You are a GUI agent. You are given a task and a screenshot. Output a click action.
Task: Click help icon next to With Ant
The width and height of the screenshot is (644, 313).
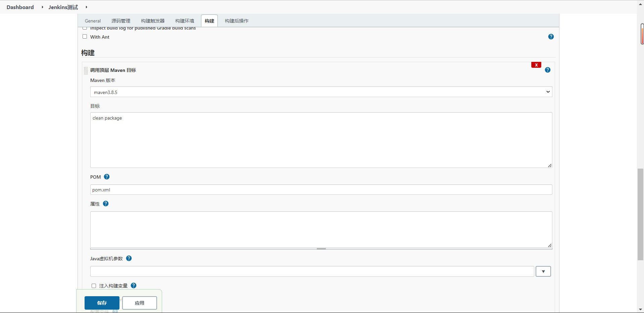tap(551, 37)
